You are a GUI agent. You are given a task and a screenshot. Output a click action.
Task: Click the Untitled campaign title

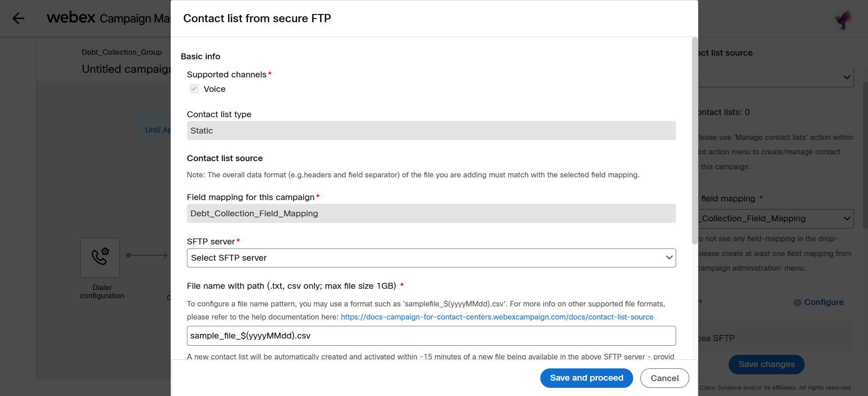[x=126, y=69]
